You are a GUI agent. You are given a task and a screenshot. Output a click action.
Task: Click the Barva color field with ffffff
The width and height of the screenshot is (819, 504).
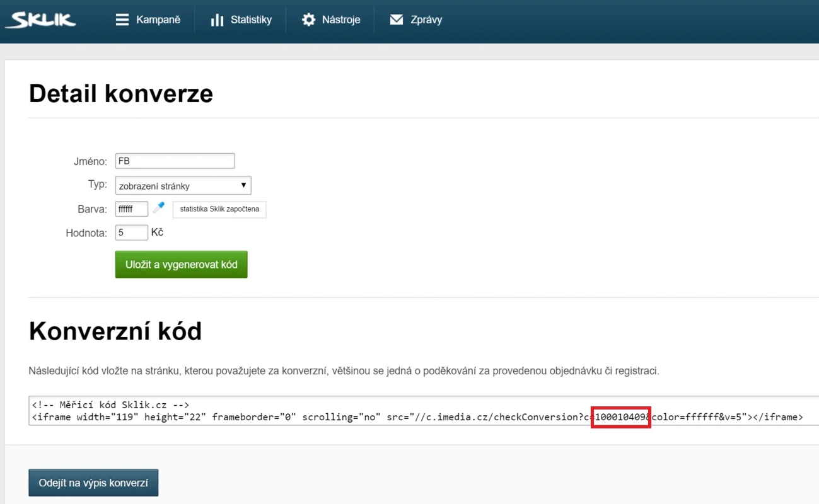[131, 209]
